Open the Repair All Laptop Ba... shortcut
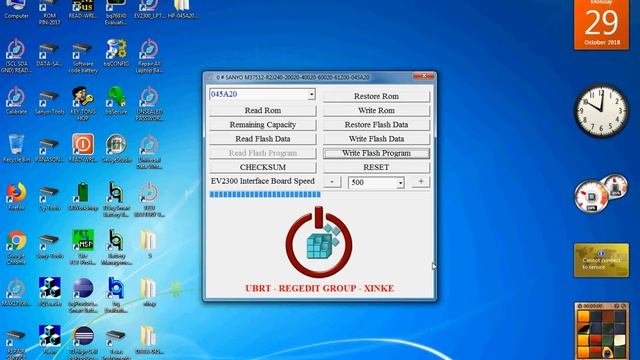The width and height of the screenshot is (640, 360). (149, 56)
